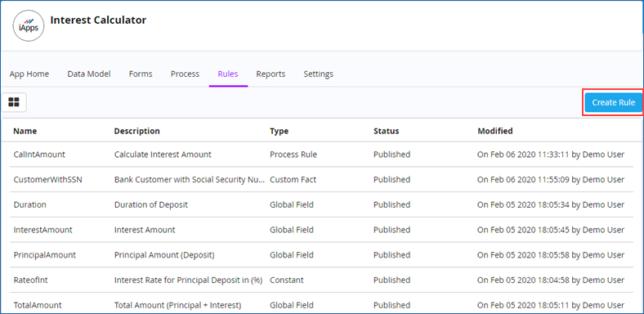The height and width of the screenshot is (314, 644).
Task: Click the Status column header
Action: (x=386, y=131)
